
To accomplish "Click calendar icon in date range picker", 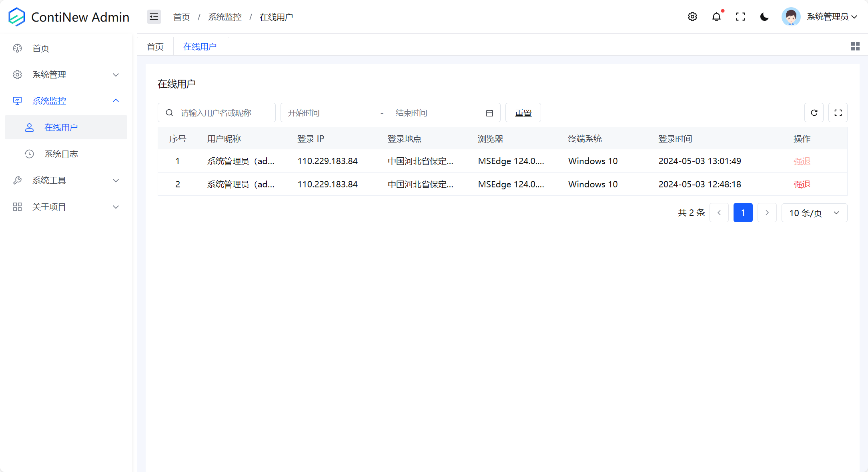I will 489,113.
